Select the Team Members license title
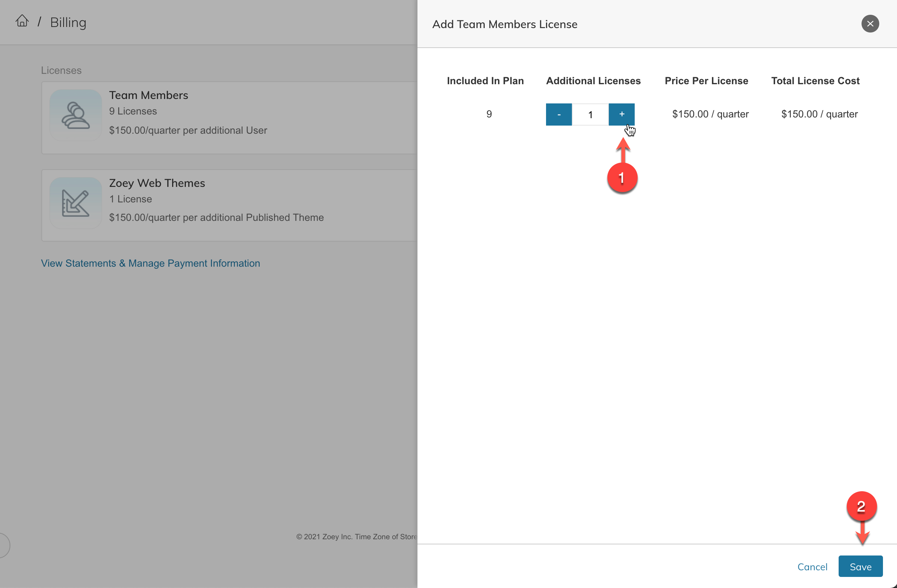The height and width of the screenshot is (588, 897). 149,95
